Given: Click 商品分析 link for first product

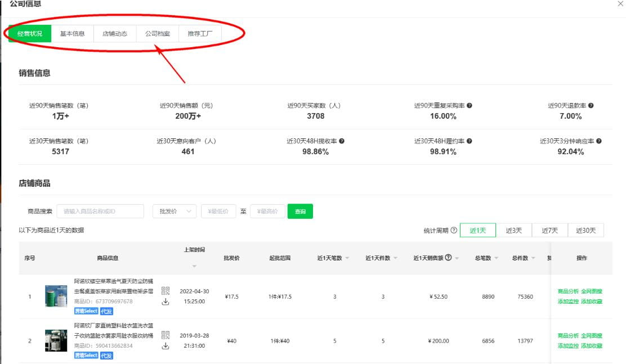Looking at the screenshot, I should [x=567, y=291].
